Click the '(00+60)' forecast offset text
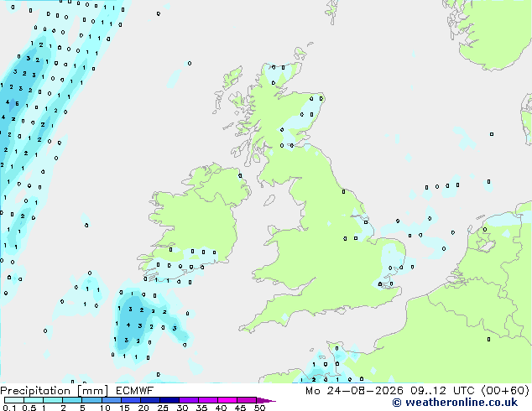The height and width of the screenshot is (411, 532). [505, 391]
